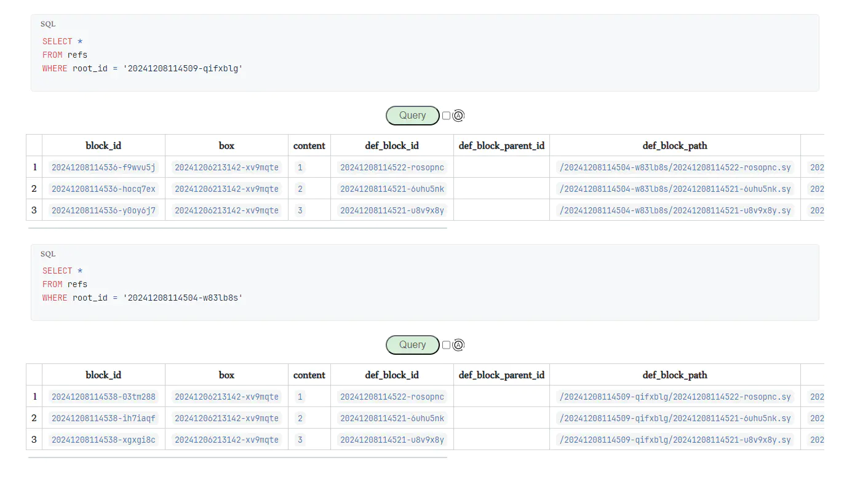The image size is (868, 479).
Task: Click inside the second SQL code block
Action: (424, 285)
